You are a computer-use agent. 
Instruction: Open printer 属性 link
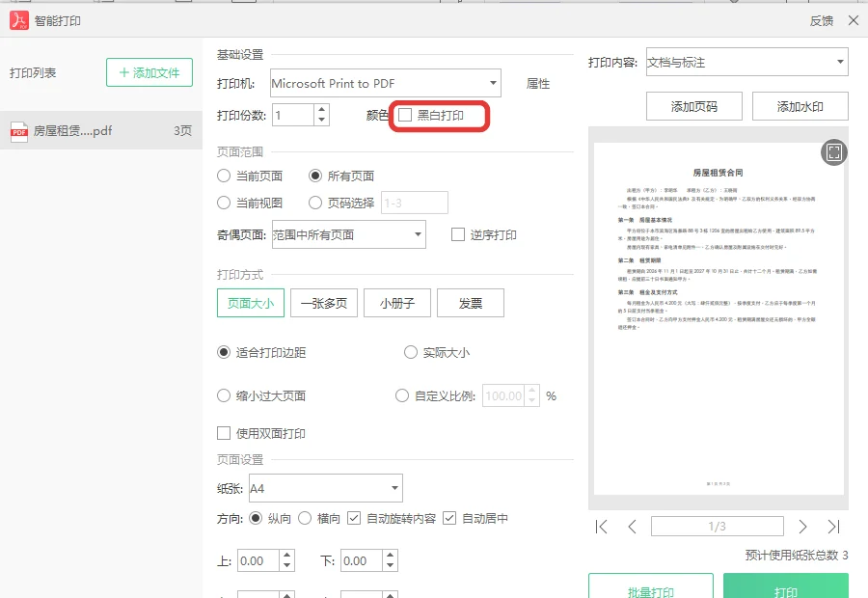[x=538, y=84]
